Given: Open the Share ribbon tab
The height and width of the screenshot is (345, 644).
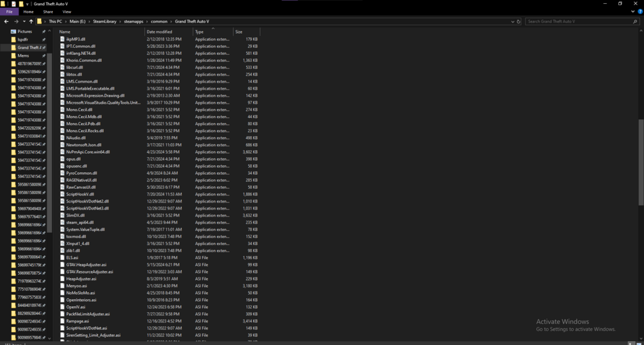Looking at the screenshot, I should click(x=48, y=12).
